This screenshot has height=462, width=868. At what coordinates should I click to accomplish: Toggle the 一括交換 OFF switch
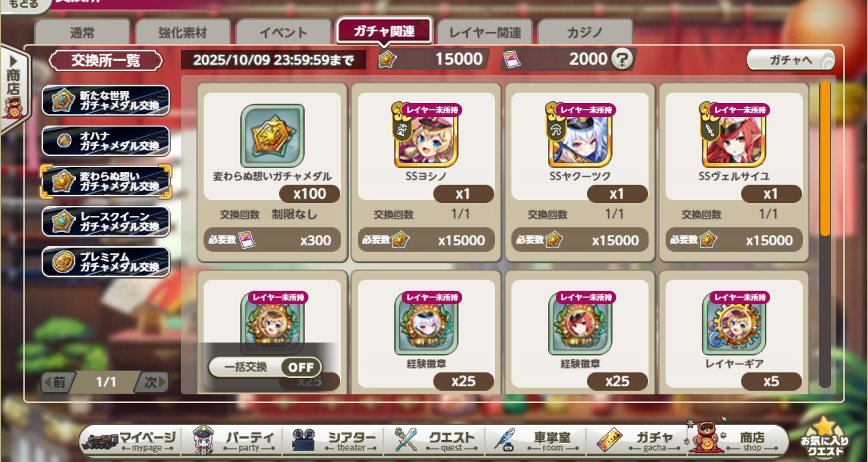(x=301, y=368)
